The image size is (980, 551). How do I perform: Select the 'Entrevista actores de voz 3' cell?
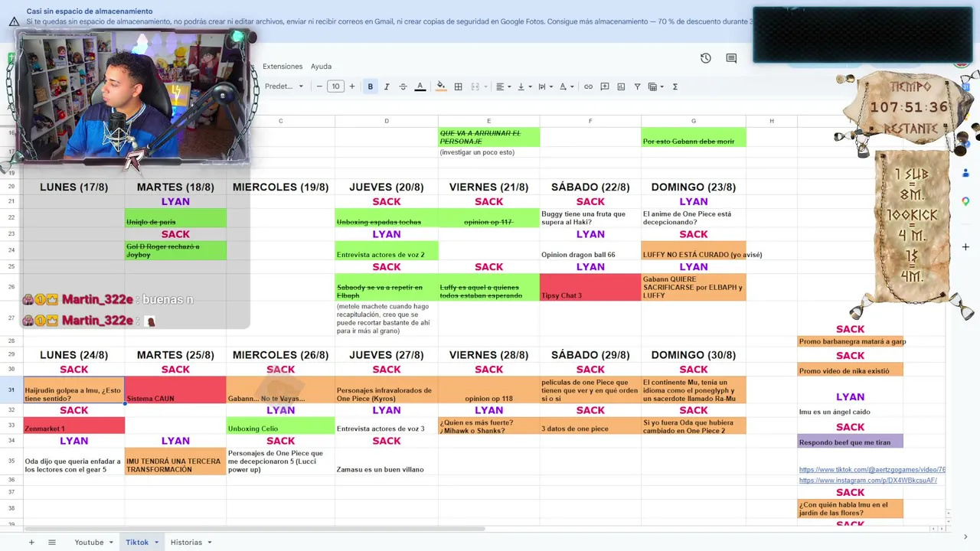click(x=387, y=426)
